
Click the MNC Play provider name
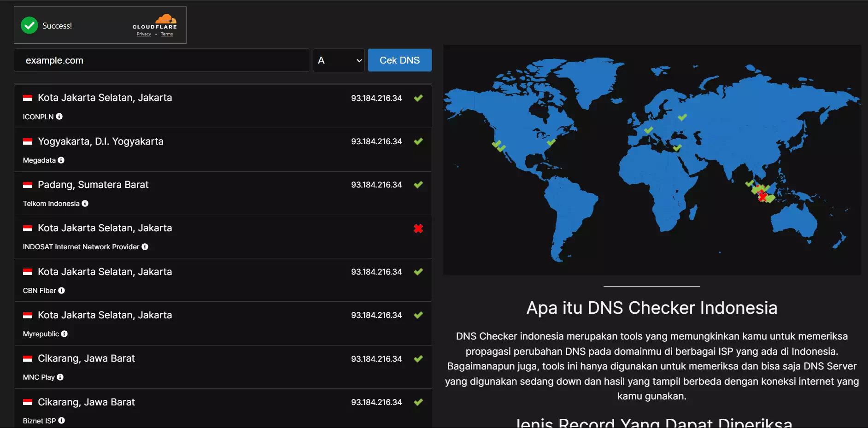(39, 377)
